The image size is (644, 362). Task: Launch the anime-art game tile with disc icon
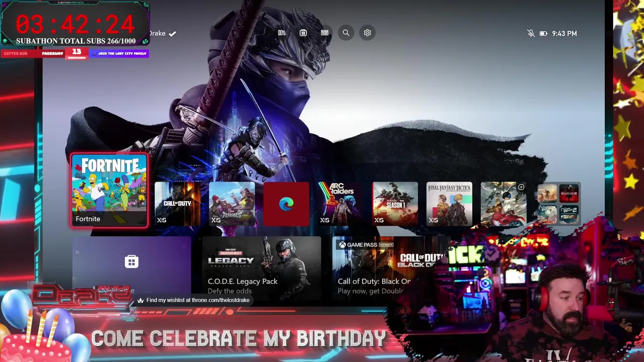(504, 204)
